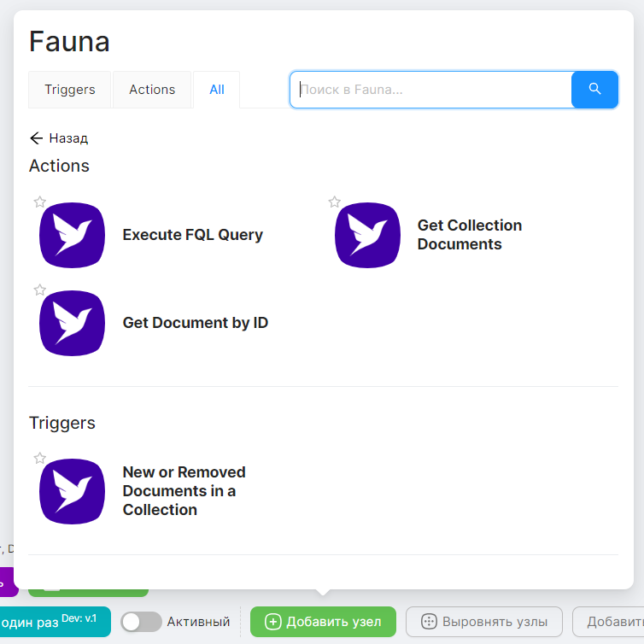Click the Get Document by ID icon
The width and height of the screenshot is (644, 644).
coord(72,323)
